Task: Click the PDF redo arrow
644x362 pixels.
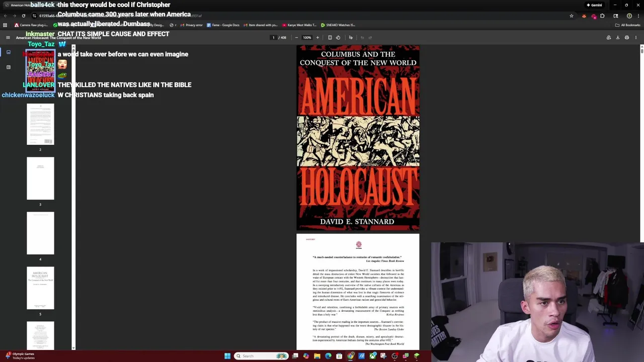Action: coord(370,38)
